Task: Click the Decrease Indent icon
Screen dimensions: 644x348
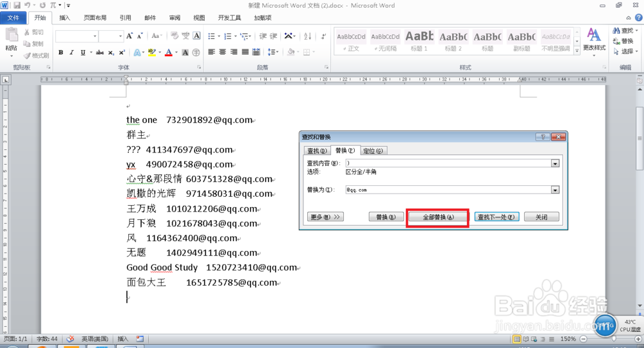Action: tap(263, 36)
